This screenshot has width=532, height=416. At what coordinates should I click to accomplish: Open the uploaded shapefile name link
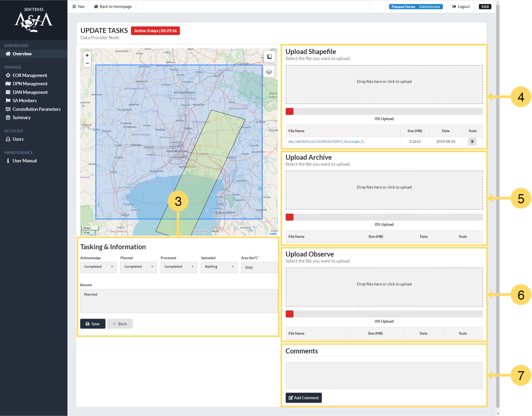[327, 142]
